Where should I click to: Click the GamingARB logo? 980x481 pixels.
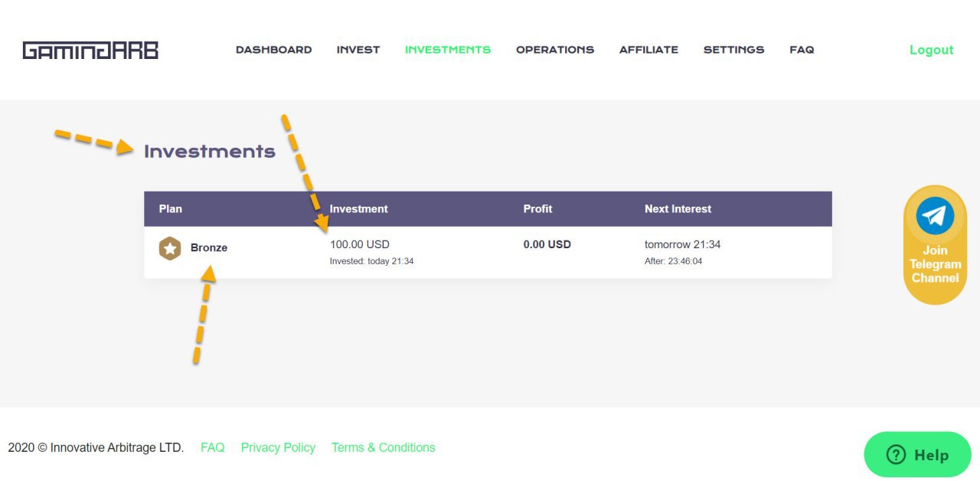(90, 51)
